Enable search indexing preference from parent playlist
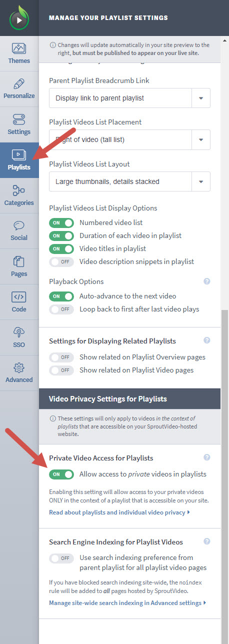Viewport: 229px width, 644px height. (61, 557)
